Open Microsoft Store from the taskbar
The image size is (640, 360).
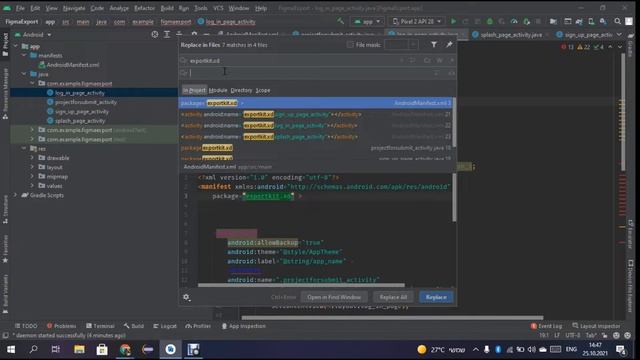click(x=102, y=349)
